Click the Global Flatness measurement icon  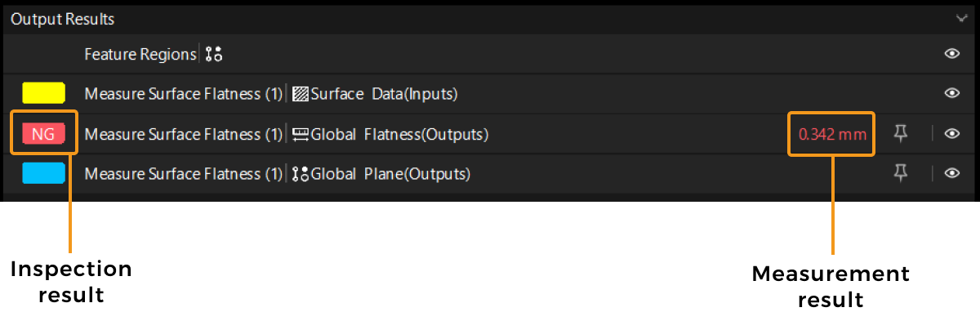(300, 134)
